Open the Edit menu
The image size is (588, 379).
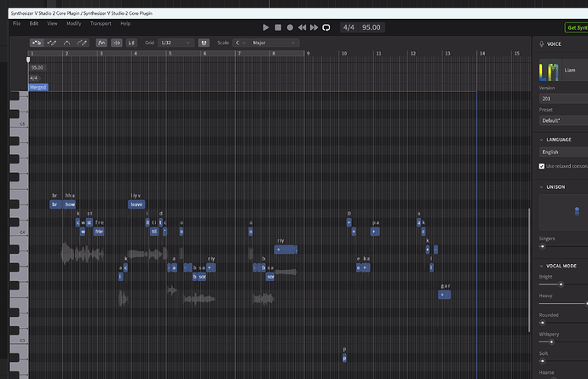34,23
